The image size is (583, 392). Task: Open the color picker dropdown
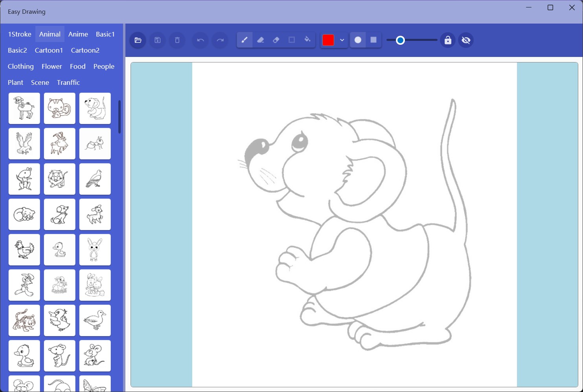[x=342, y=40]
